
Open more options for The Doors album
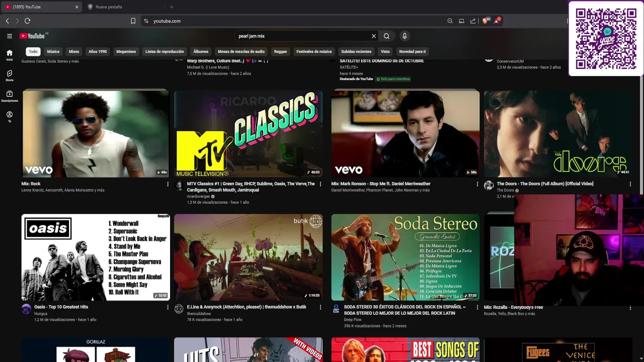pos(630,184)
